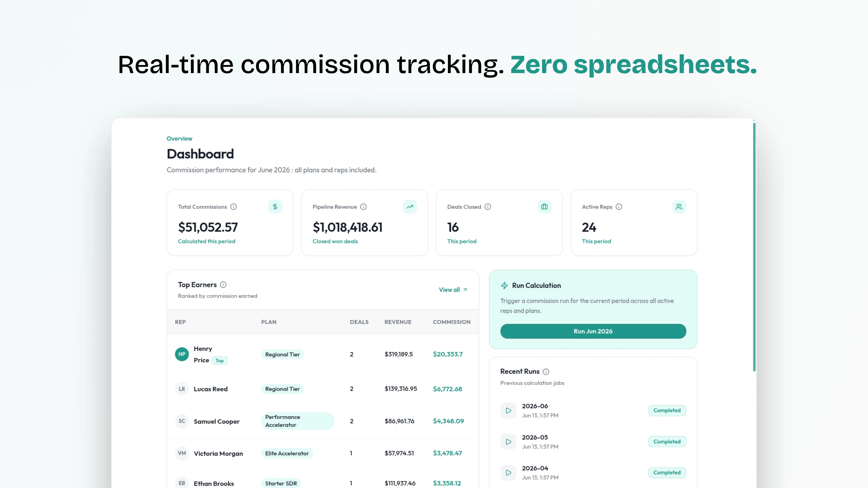This screenshot has width=868, height=488.
Task: Click the users icon on Active Reps card
Action: 679,207
